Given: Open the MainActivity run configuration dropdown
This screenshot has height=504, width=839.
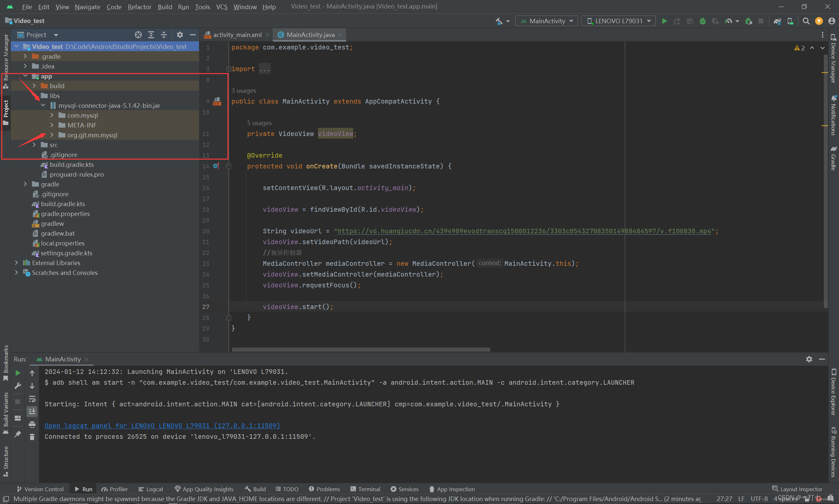Looking at the screenshot, I should click(547, 21).
